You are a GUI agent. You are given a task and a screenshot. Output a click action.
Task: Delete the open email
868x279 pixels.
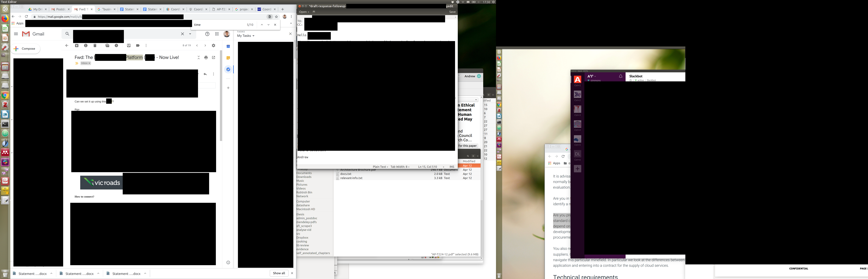coord(95,45)
